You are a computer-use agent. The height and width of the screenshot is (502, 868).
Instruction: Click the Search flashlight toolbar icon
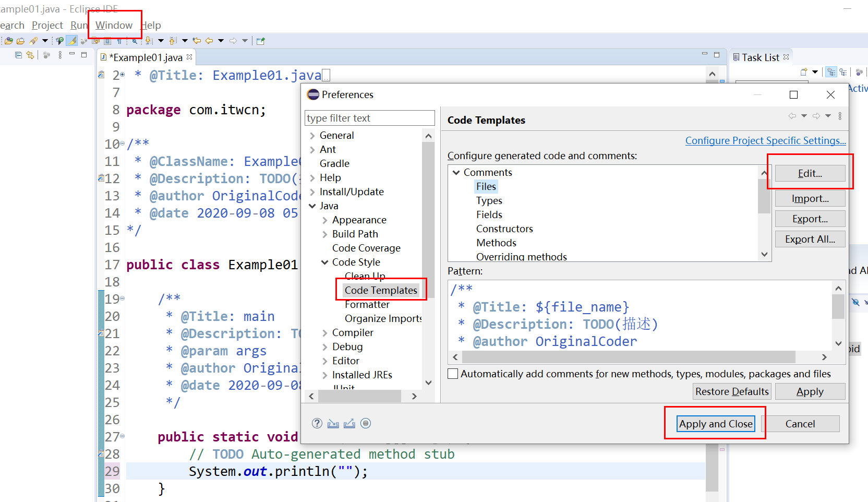pyautogui.click(x=33, y=41)
